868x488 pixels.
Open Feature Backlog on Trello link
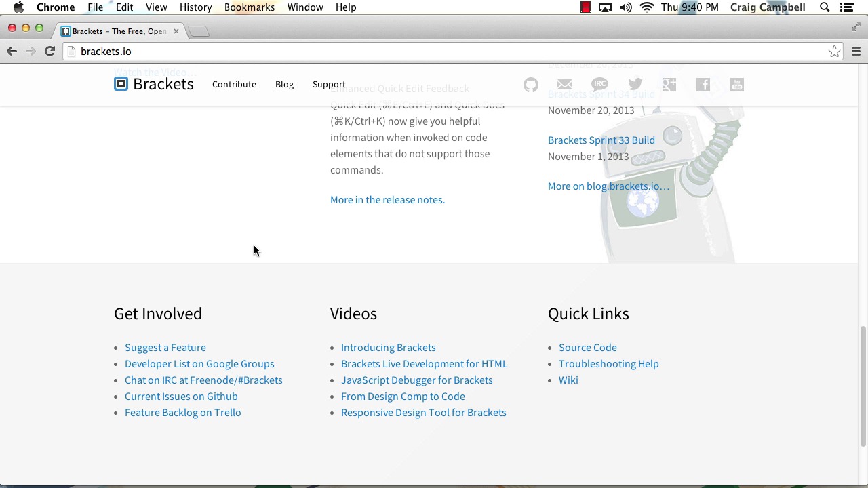(182, 413)
